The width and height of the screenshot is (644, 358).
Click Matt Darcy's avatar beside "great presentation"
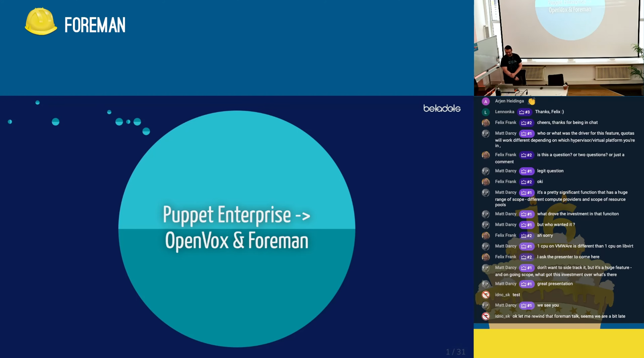click(x=485, y=284)
